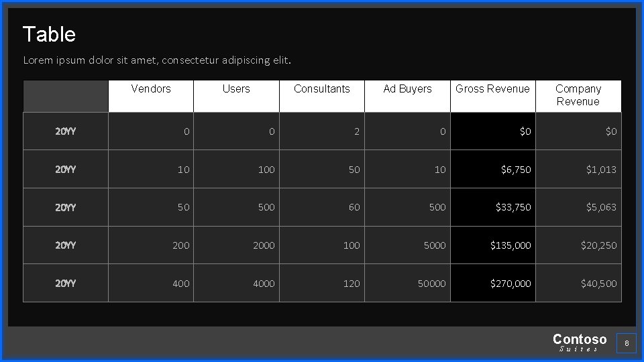Click the 4000 users cell

point(236,283)
